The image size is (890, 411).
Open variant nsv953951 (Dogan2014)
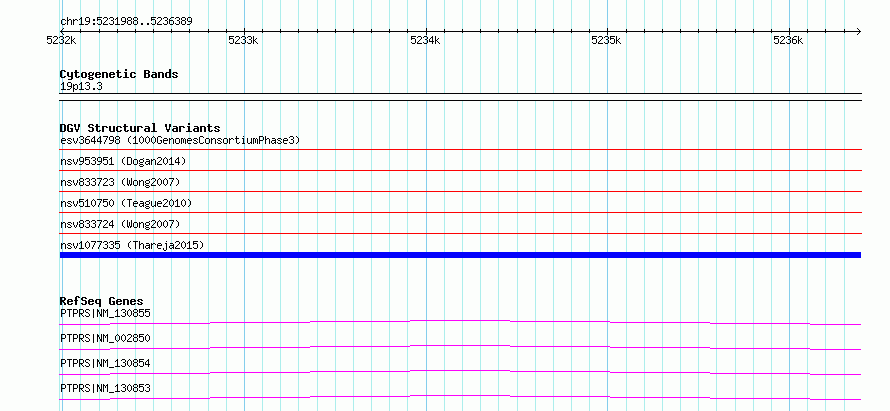(x=123, y=161)
